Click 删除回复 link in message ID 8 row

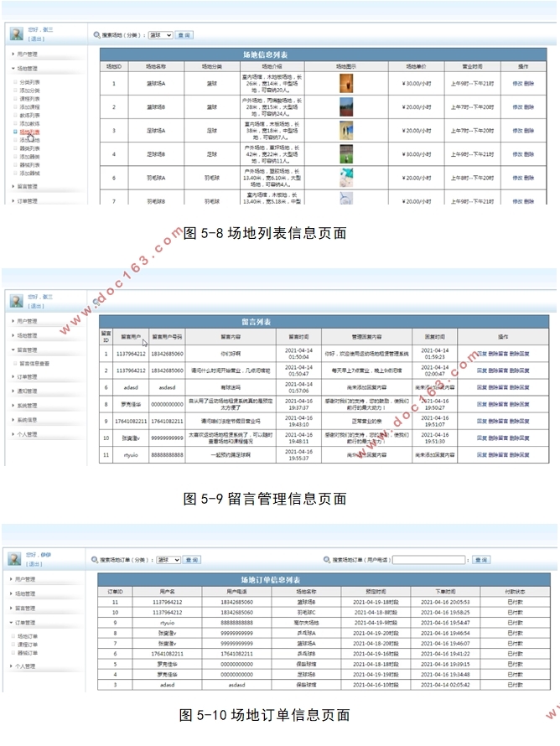click(x=519, y=404)
